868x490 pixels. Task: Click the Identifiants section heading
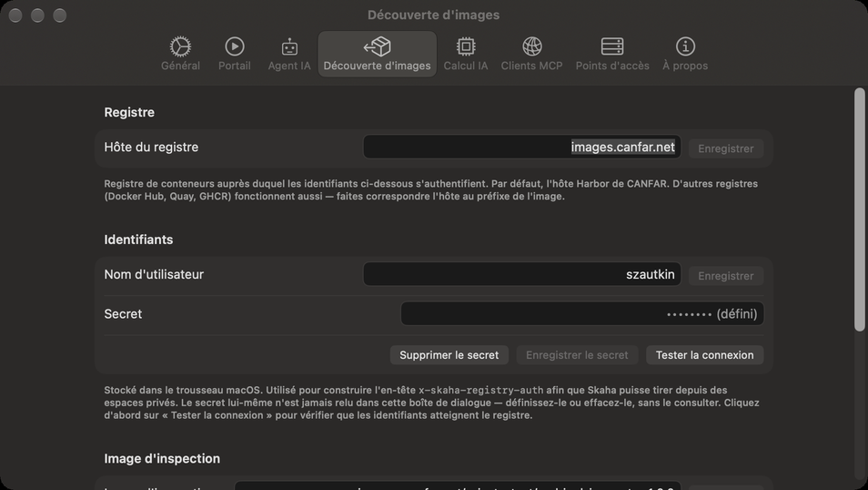pyautogui.click(x=138, y=240)
